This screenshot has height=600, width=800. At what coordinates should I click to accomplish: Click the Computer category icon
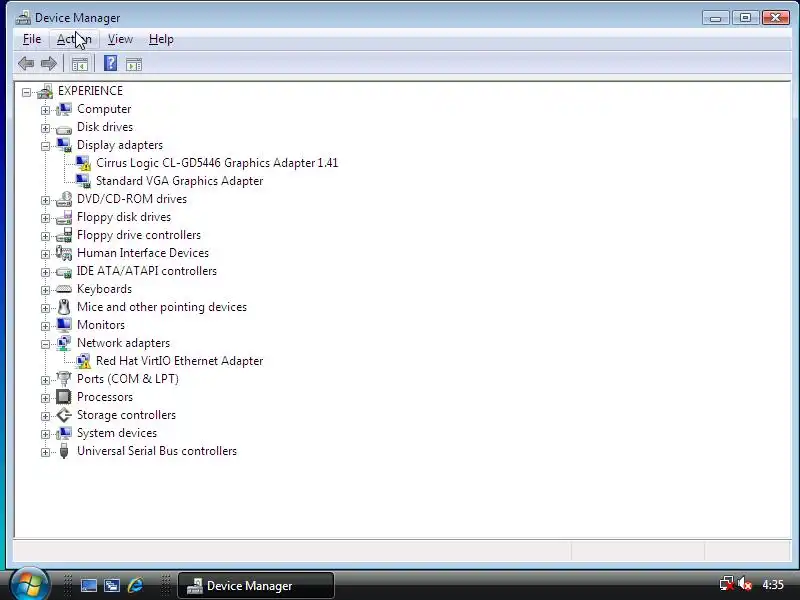[64, 109]
